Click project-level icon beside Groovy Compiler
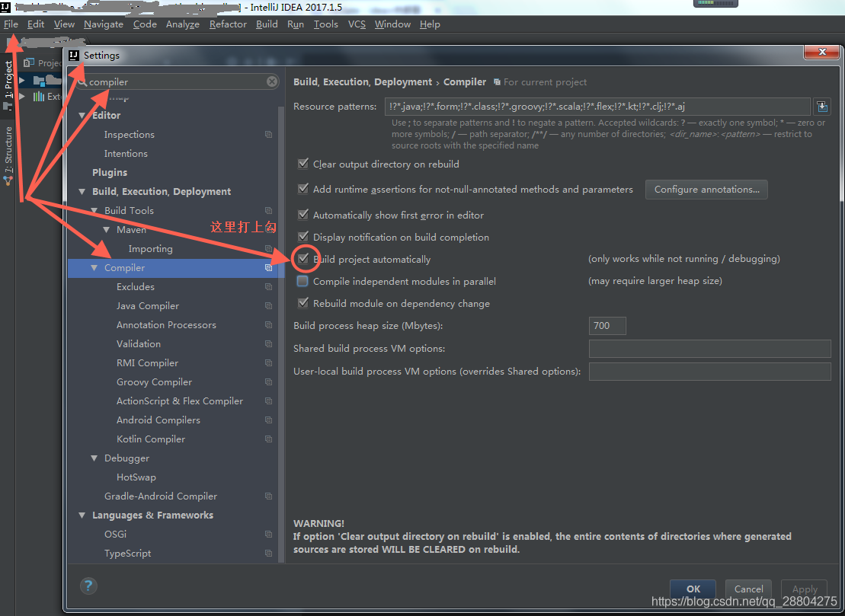 tap(268, 381)
